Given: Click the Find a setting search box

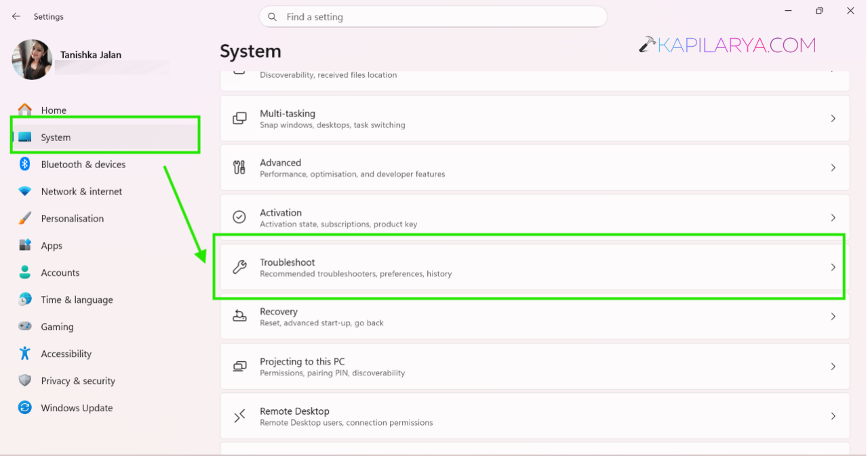Looking at the screenshot, I should coord(433,17).
